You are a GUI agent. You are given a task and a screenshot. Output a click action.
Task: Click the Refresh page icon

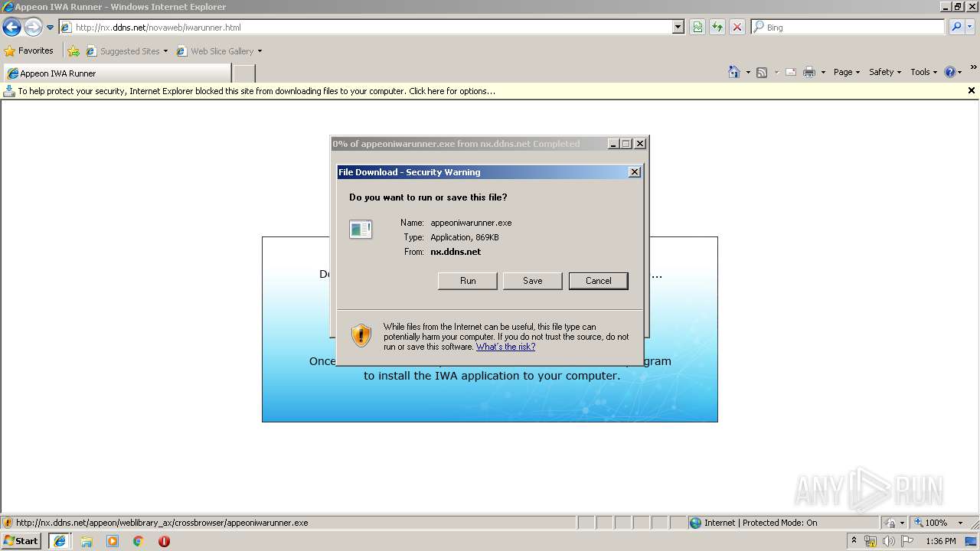[x=717, y=28]
